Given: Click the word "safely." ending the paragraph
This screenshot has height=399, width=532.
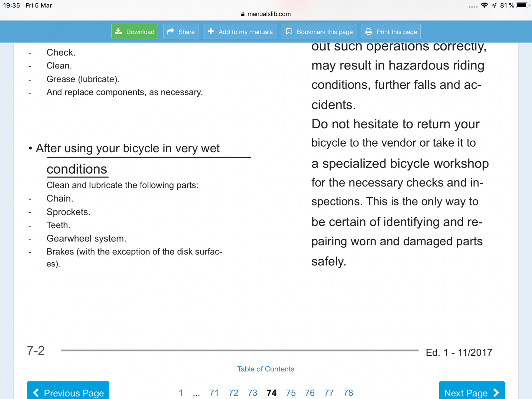Looking at the screenshot, I should tap(329, 261).
